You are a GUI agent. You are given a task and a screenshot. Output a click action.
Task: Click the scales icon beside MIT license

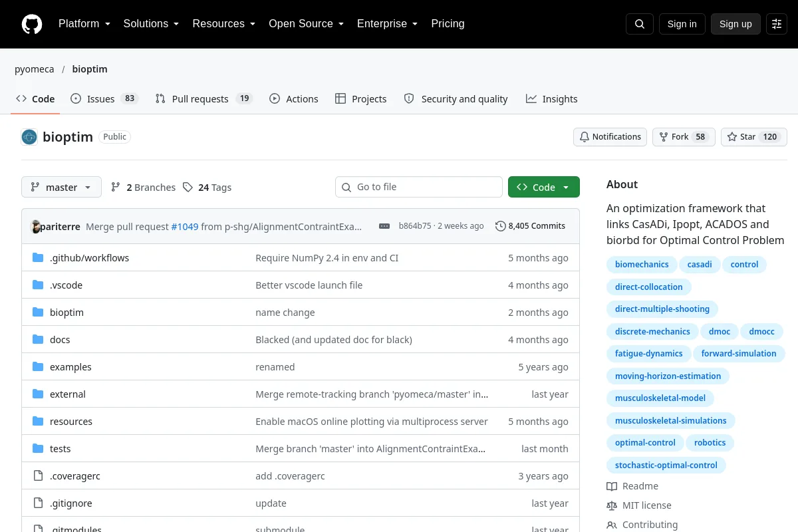tap(612, 505)
